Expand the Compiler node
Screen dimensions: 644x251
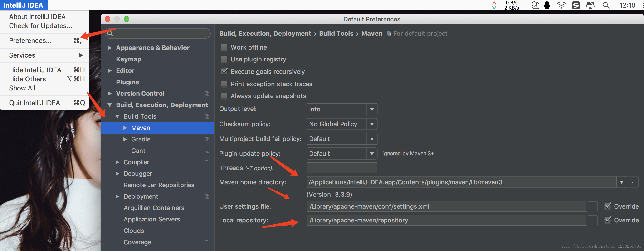click(117, 162)
